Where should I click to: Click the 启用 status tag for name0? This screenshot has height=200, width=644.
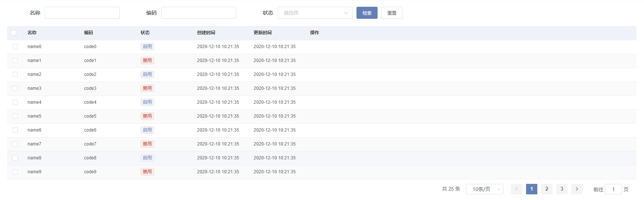pos(147,47)
